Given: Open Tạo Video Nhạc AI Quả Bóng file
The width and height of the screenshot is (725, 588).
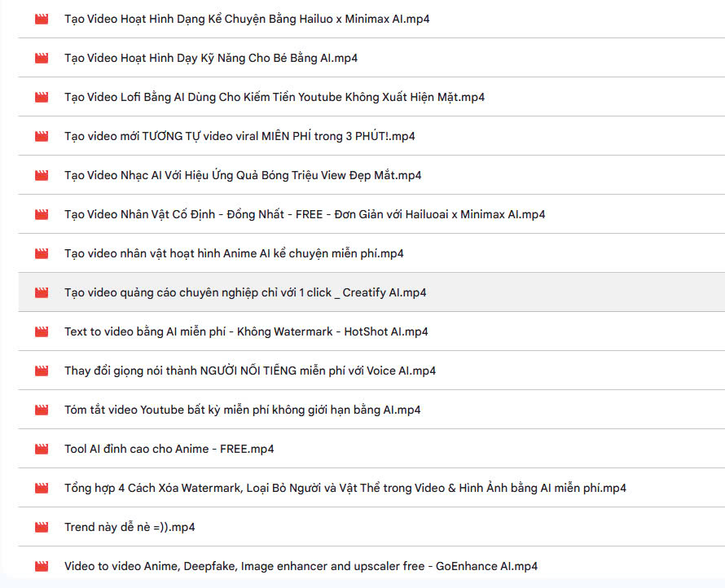Looking at the screenshot, I should point(243,175).
